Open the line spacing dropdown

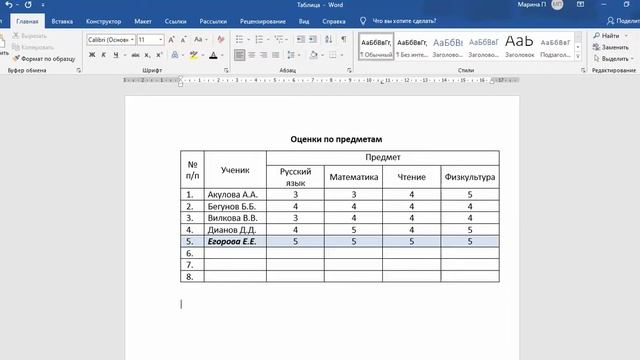293,55
